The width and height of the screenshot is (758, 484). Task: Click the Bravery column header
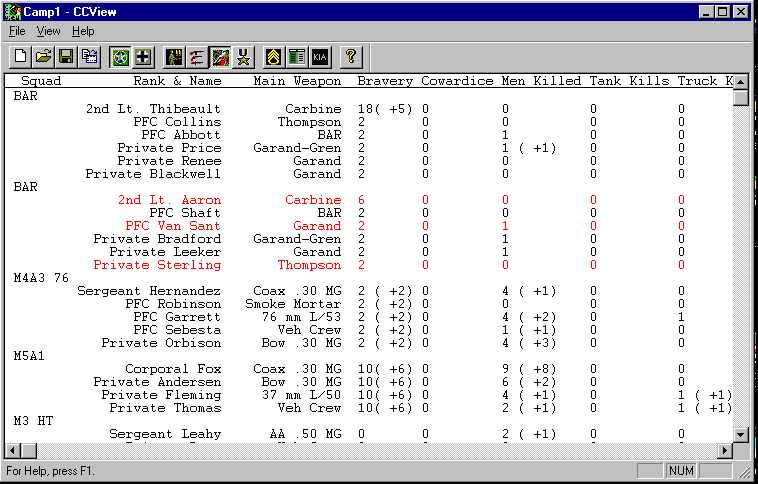385,81
